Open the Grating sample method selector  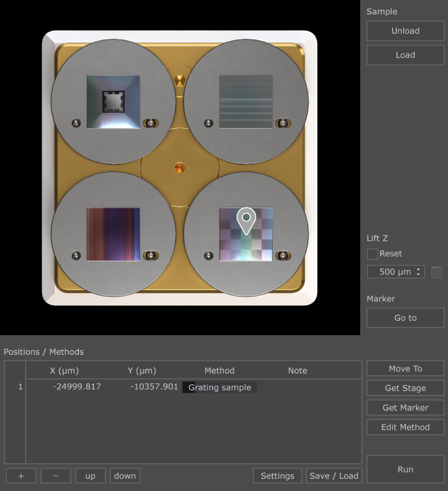pos(220,387)
